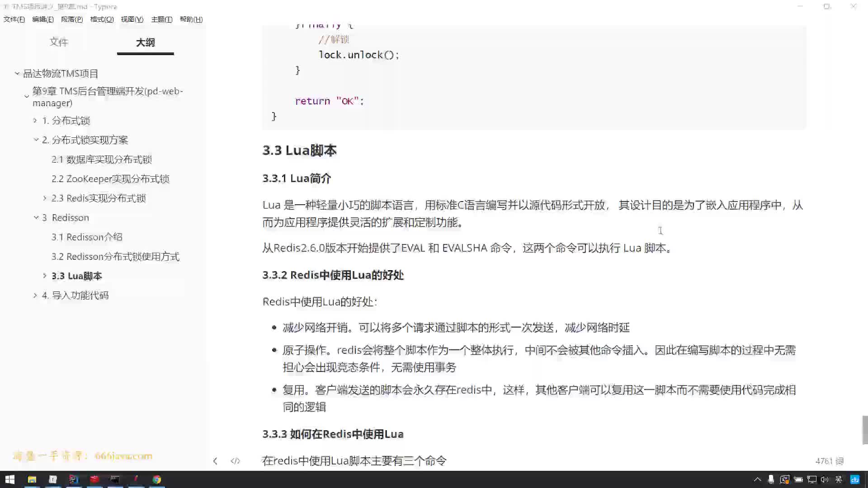868x488 pixels.
Task: Minimize the Typora window
Action: 801,6
